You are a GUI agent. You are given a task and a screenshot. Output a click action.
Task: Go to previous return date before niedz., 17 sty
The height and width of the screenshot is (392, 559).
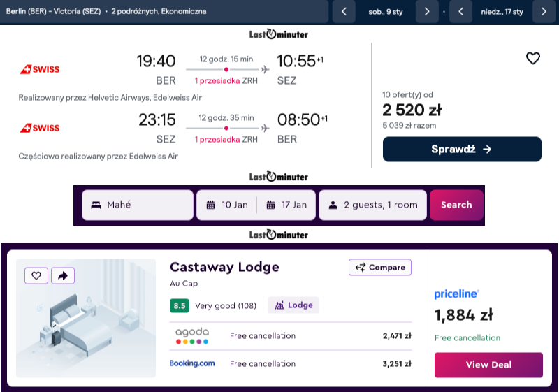click(460, 11)
